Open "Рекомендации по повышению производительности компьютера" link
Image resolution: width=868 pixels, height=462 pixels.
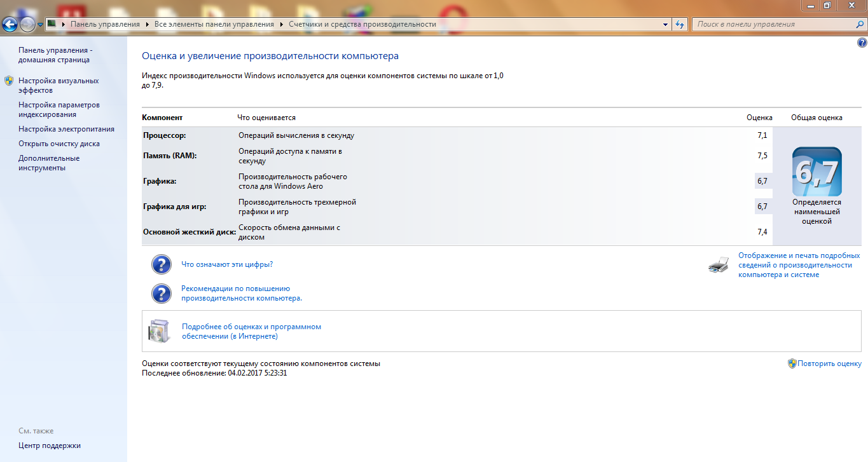(242, 293)
